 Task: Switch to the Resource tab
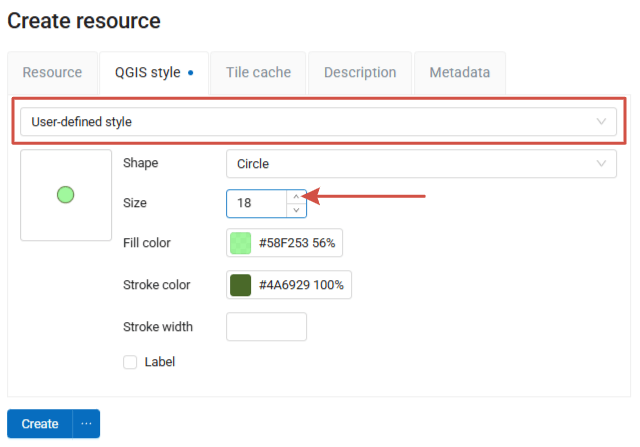coord(52,73)
